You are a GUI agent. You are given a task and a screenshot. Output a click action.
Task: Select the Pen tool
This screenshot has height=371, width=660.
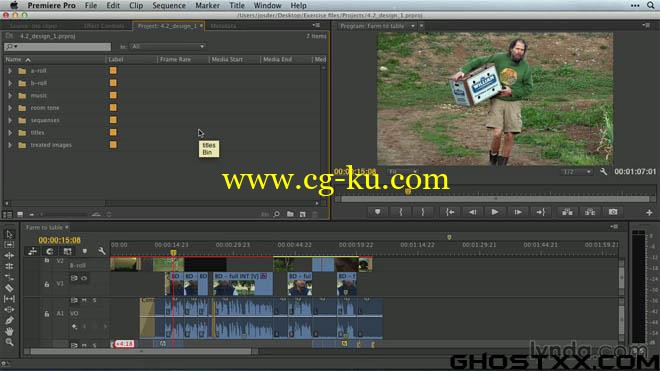point(9,320)
